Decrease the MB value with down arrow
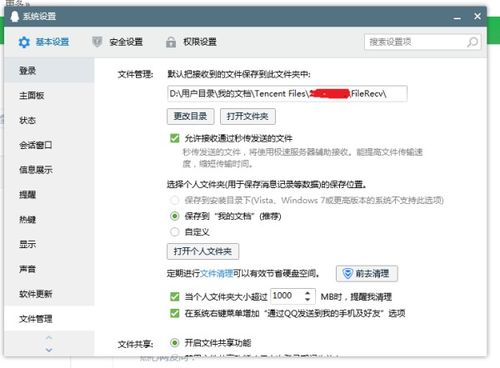 click(x=308, y=300)
